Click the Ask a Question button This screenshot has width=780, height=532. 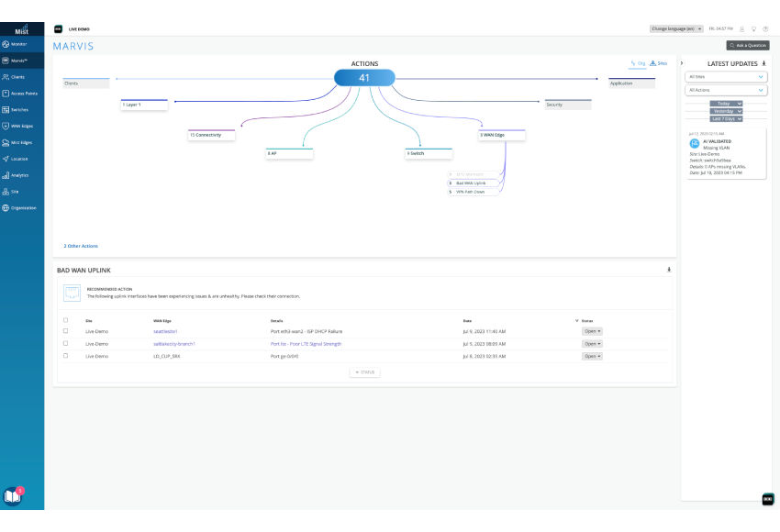click(x=748, y=45)
